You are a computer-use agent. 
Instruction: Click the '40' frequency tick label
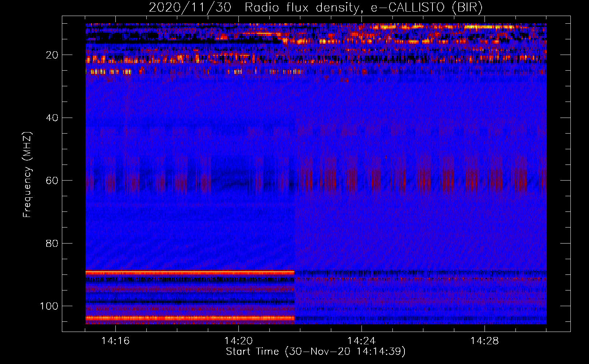[52, 118]
